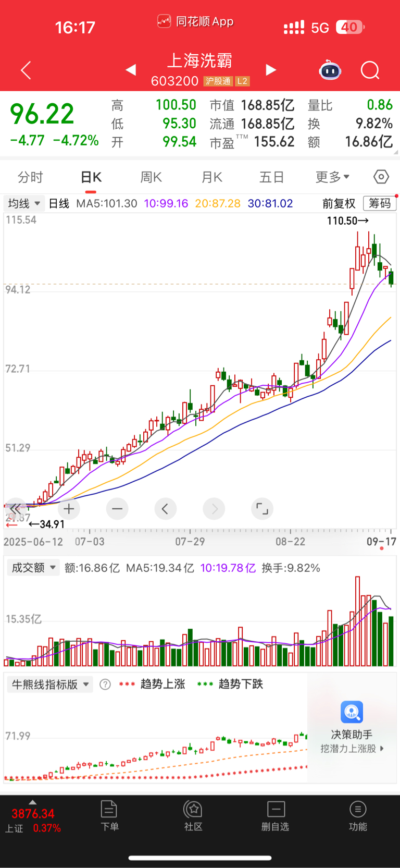
Task: Enter fullscreen chart mode
Action: click(262, 509)
